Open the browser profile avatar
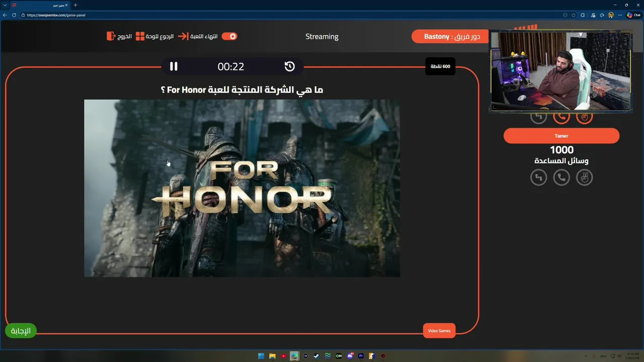The height and width of the screenshot is (362, 644). (x=611, y=15)
